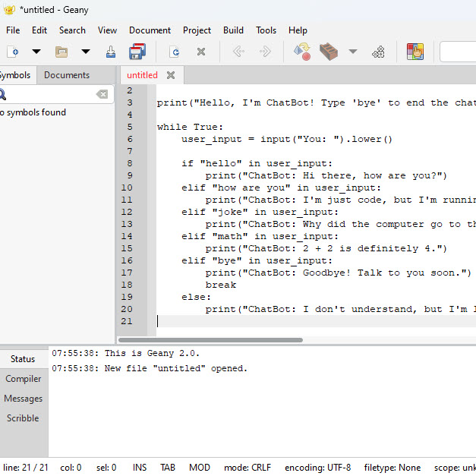Image resolution: width=476 pixels, height=476 pixels.
Task: Save the current file
Action: coord(111,52)
